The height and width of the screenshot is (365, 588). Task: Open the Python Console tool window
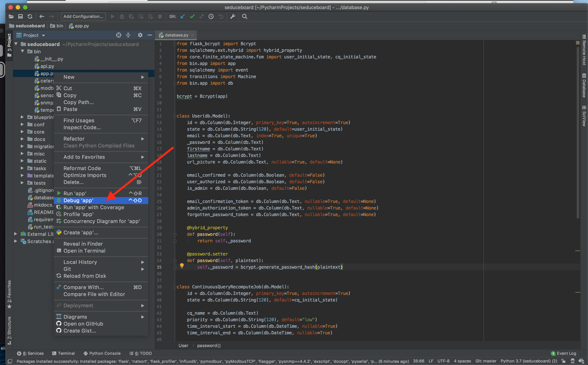point(102,354)
